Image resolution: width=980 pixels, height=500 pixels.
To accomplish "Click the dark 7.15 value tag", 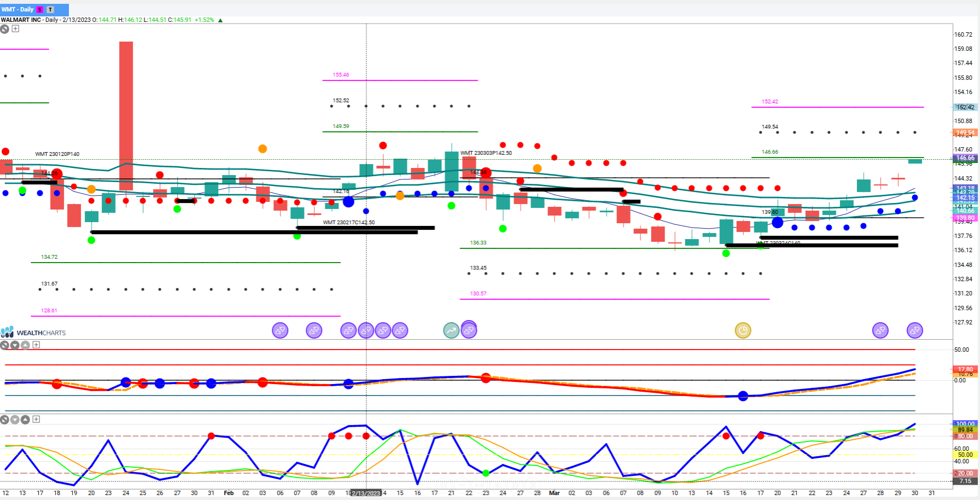I will (965, 481).
